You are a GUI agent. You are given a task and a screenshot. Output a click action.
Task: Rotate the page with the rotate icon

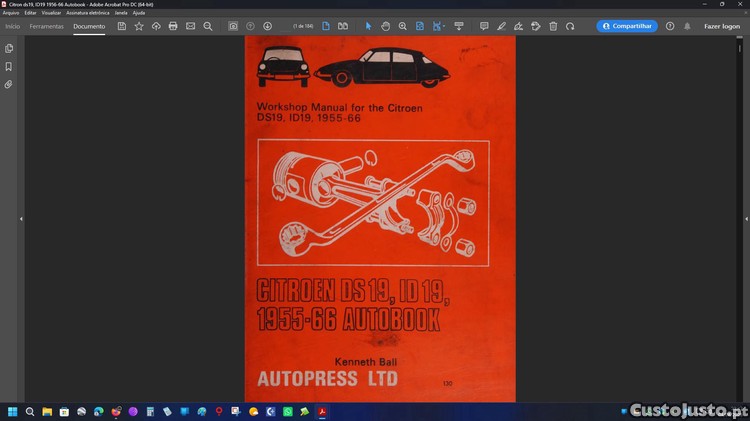click(x=570, y=26)
